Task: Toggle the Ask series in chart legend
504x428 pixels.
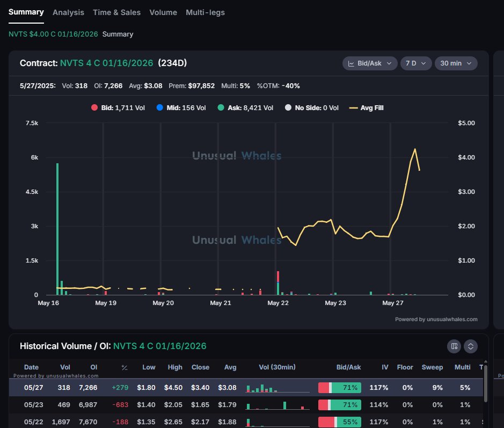Action: [245, 108]
